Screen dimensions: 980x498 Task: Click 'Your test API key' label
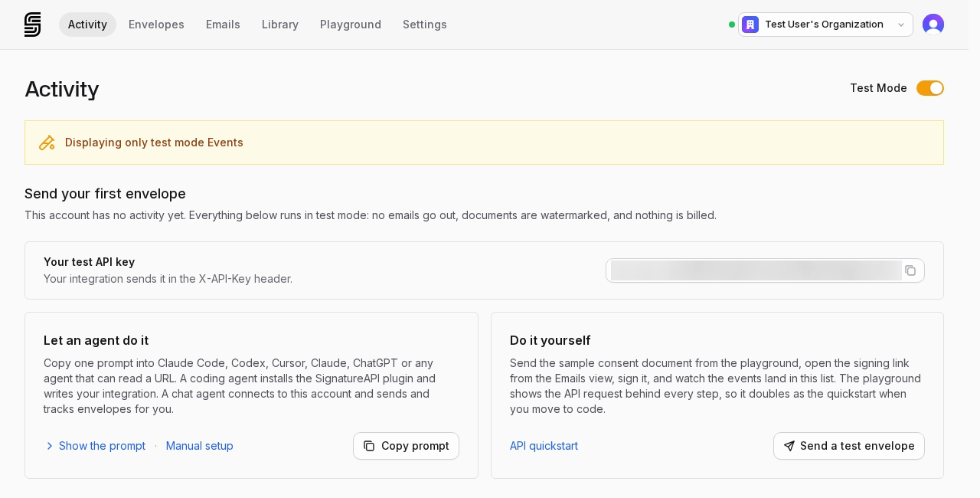point(90,262)
